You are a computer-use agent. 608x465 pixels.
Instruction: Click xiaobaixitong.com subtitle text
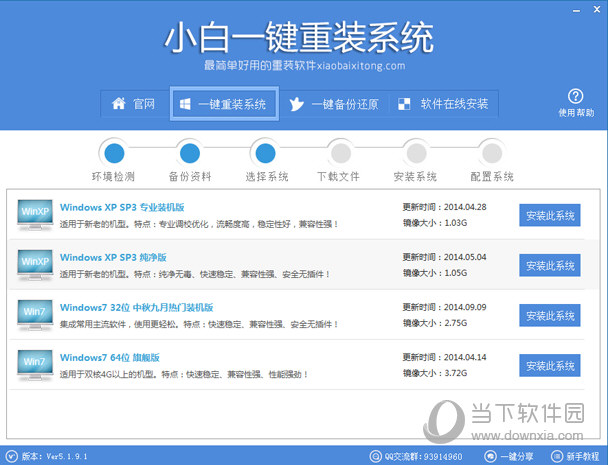point(361,66)
